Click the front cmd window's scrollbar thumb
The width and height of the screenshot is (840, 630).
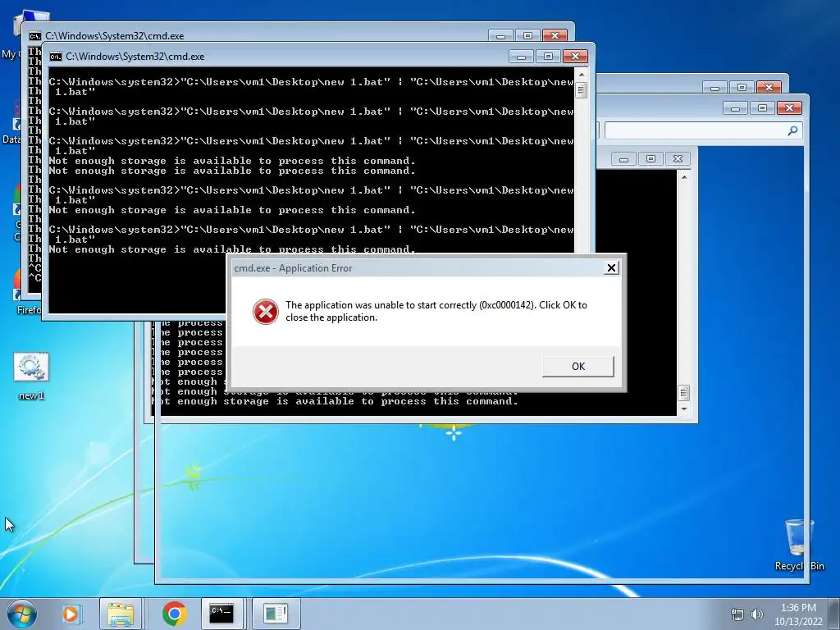coord(582,90)
